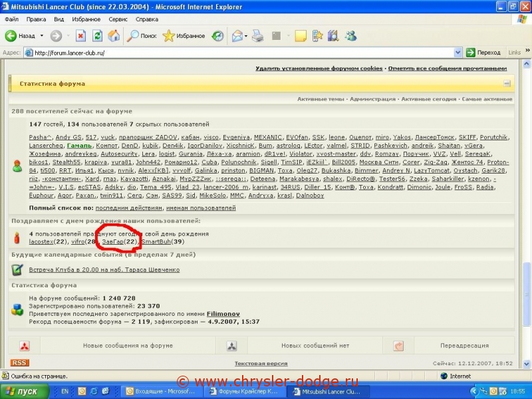Open последним действиям full list link

(129, 208)
